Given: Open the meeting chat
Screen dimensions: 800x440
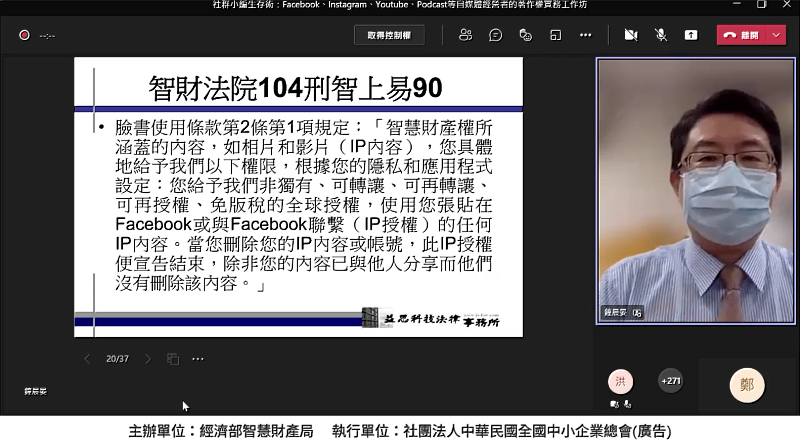Looking at the screenshot, I should 495,35.
